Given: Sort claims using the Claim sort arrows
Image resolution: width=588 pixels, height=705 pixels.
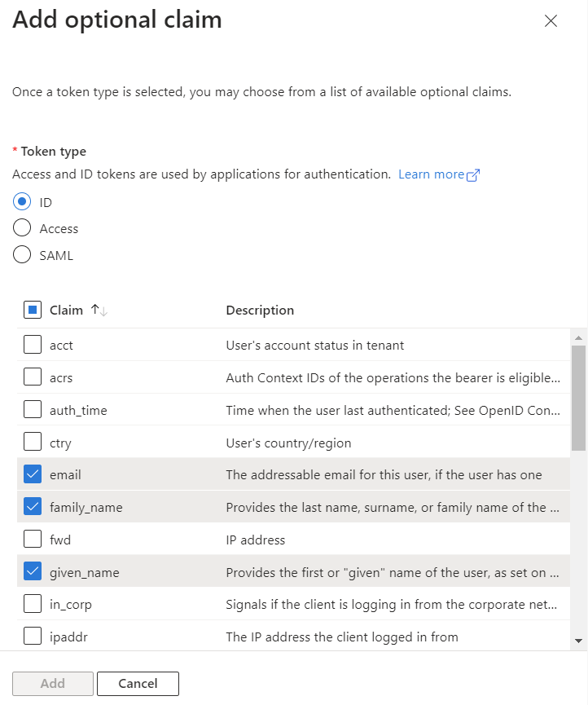Looking at the screenshot, I should point(99,310).
